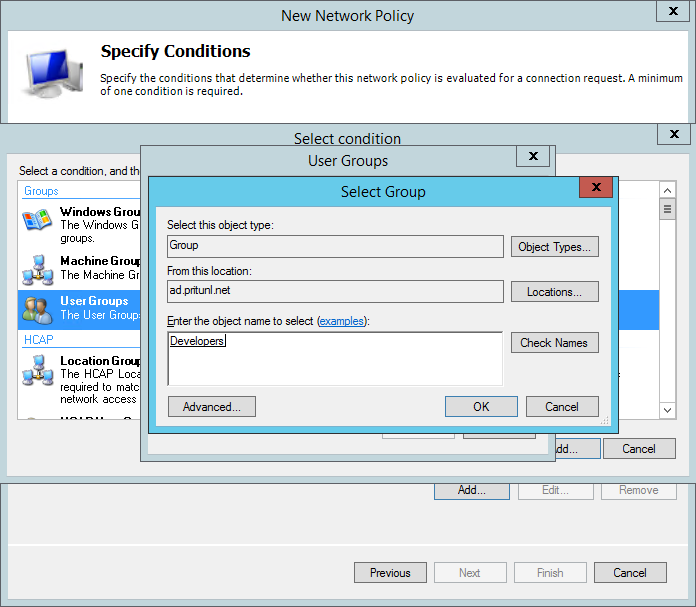
Task: Click the disabled Remove conditions button
Action: [x=639, y=490]
